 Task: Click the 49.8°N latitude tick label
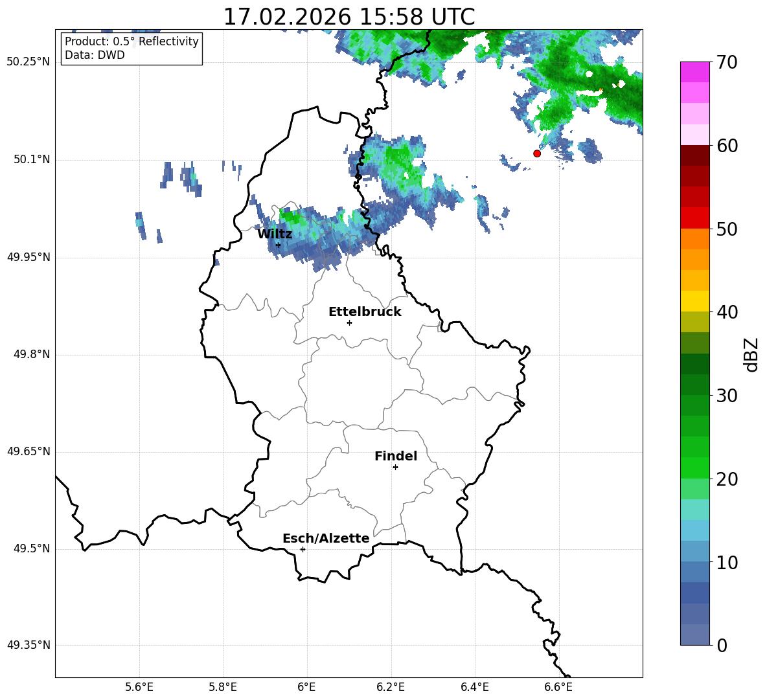(32, 354)
